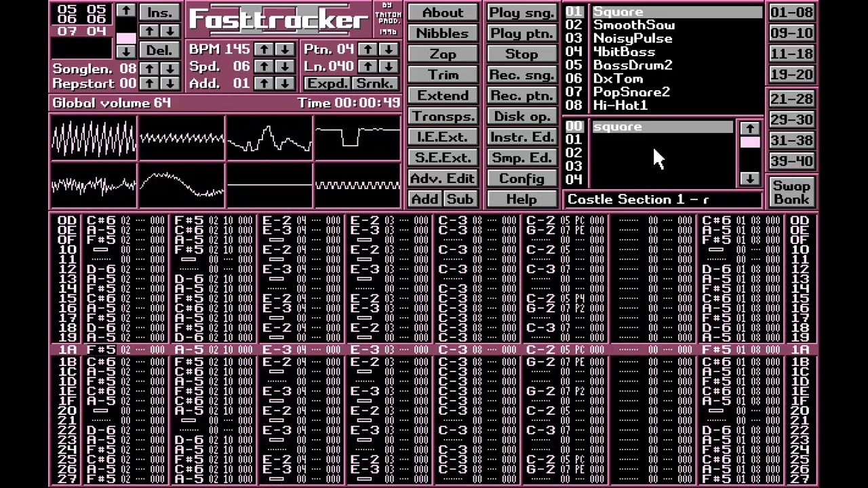Screen dimensions: 868x488
Task: Open the Help screen
Action: pyautogui.click(x=521, y=199)
